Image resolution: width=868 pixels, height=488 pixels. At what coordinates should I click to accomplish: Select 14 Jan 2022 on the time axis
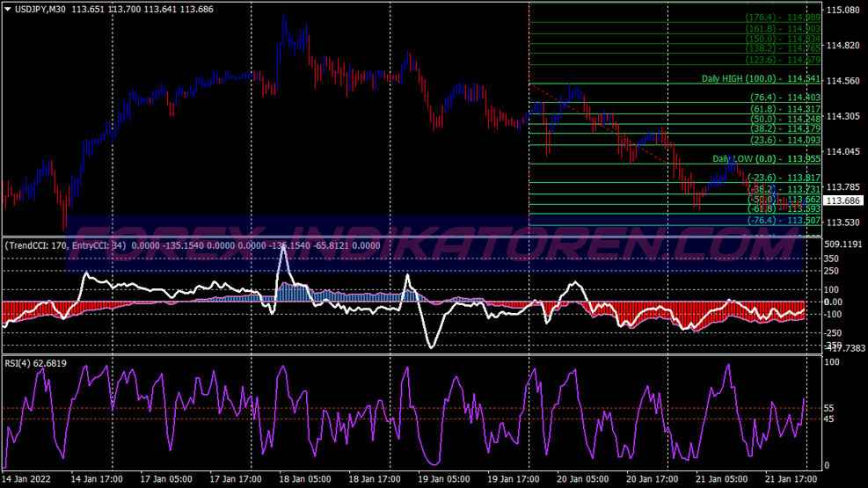(28, 480)
